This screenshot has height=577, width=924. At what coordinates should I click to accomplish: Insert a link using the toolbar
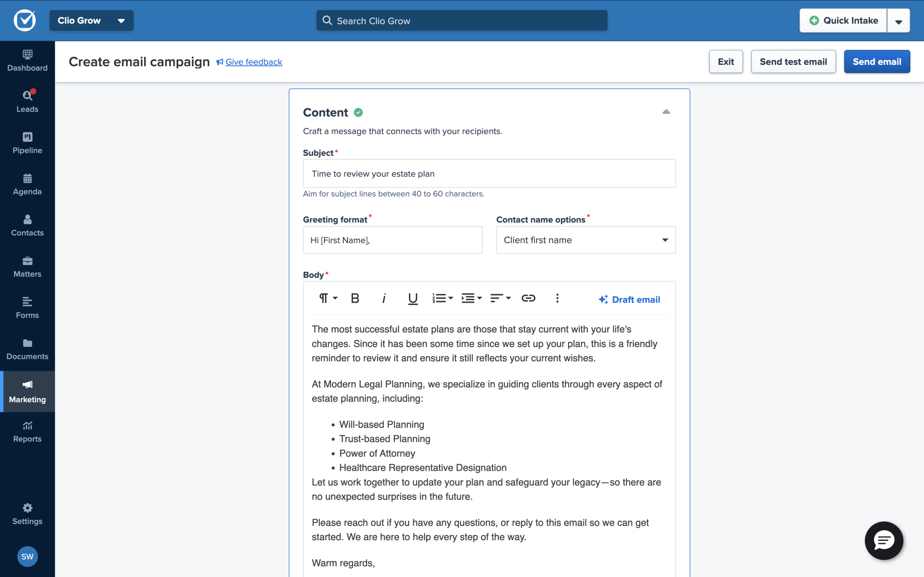528,299
